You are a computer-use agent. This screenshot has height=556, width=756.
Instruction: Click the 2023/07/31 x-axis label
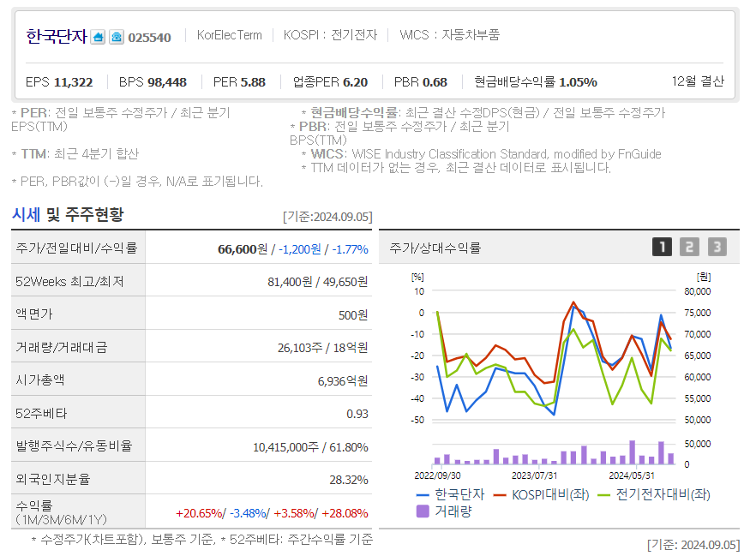click(534, 475)
